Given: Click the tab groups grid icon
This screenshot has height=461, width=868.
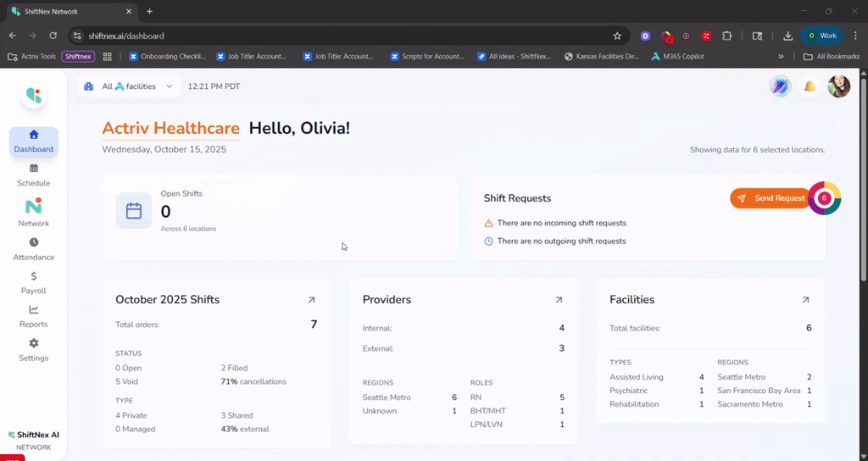Looking at the screenshot, I should [x=108, y=57].
